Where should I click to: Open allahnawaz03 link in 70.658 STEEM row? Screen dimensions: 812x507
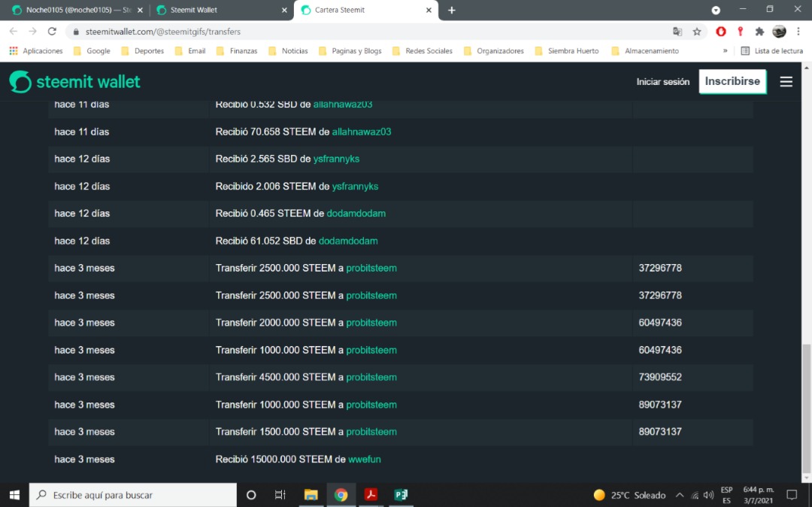pos(362,132)
